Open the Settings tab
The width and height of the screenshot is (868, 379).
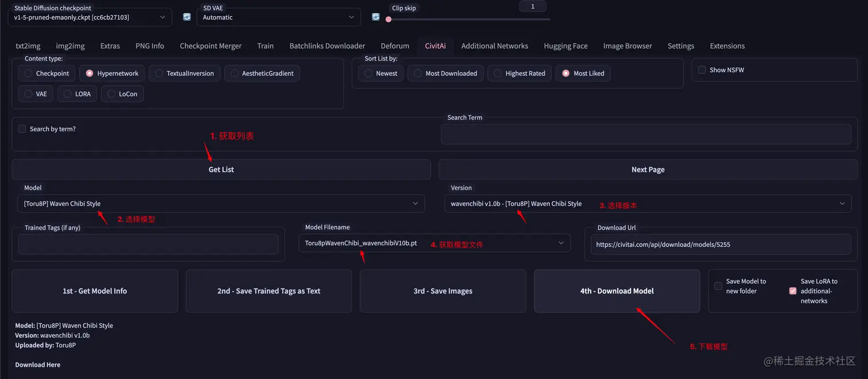coord(681,46)
